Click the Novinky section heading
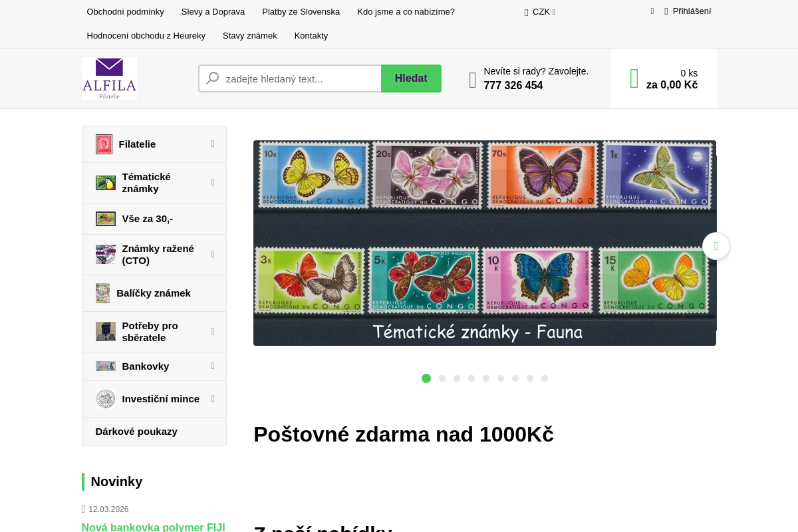 pos(116,481)
